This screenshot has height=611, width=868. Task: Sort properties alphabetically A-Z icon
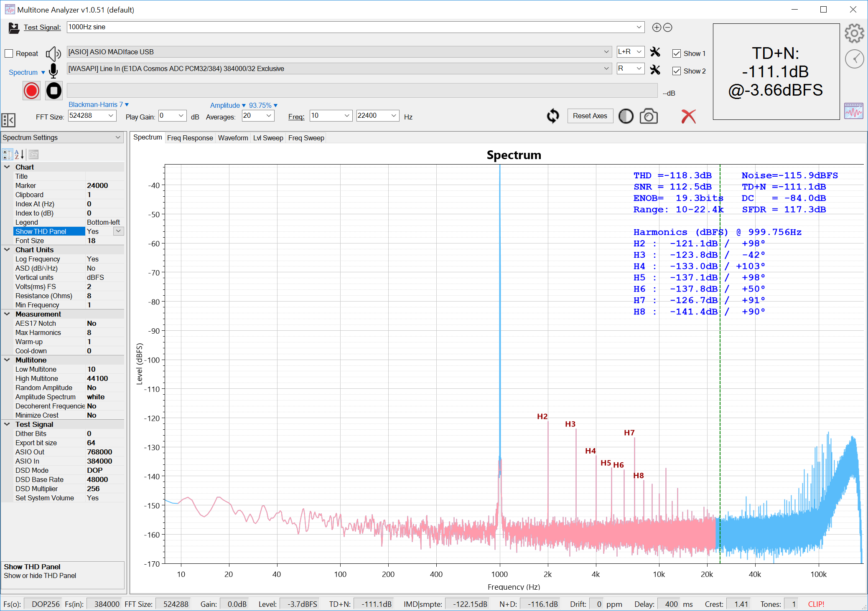[x=20, y=155]
